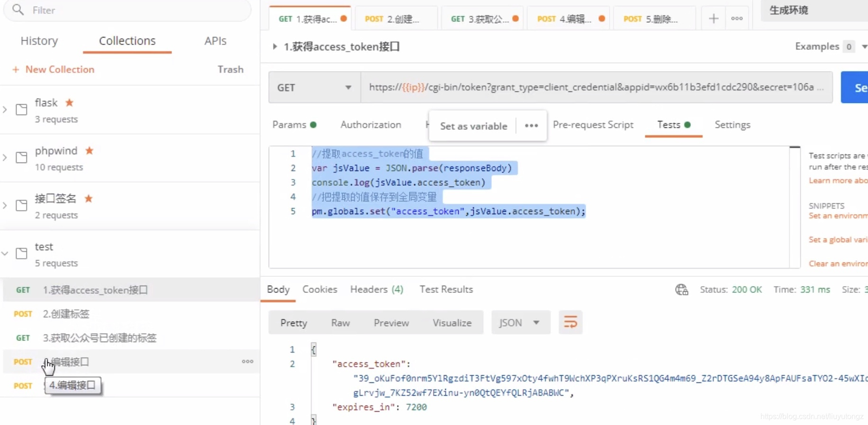Screen dimensions: 868x425
Task: Select request 1.获得access_token接口 in sidebar
Action: (x=131, y=289)
